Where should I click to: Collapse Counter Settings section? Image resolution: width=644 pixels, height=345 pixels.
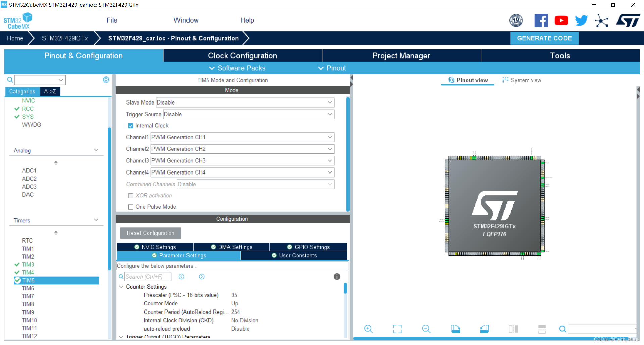tap(121, 287)
